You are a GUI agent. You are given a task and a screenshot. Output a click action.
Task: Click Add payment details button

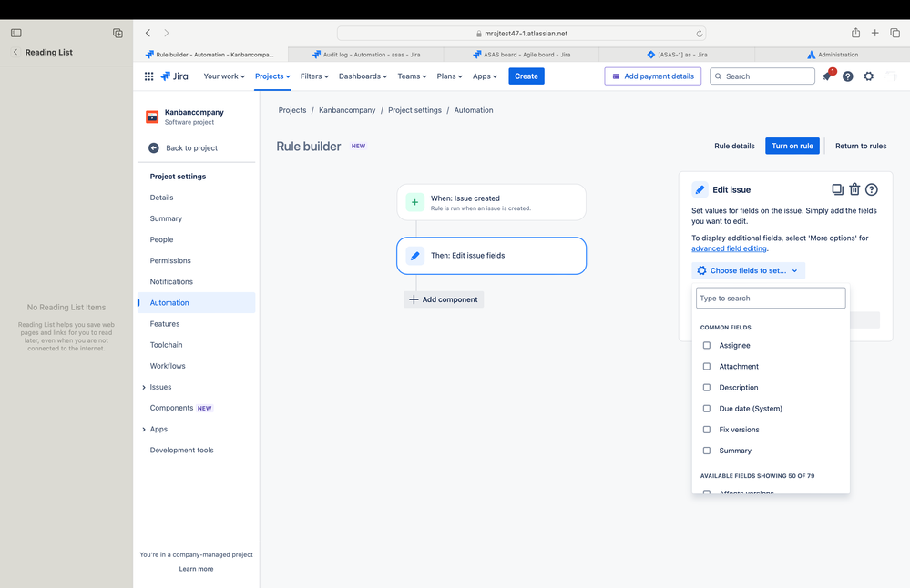(x=653, y=76)
